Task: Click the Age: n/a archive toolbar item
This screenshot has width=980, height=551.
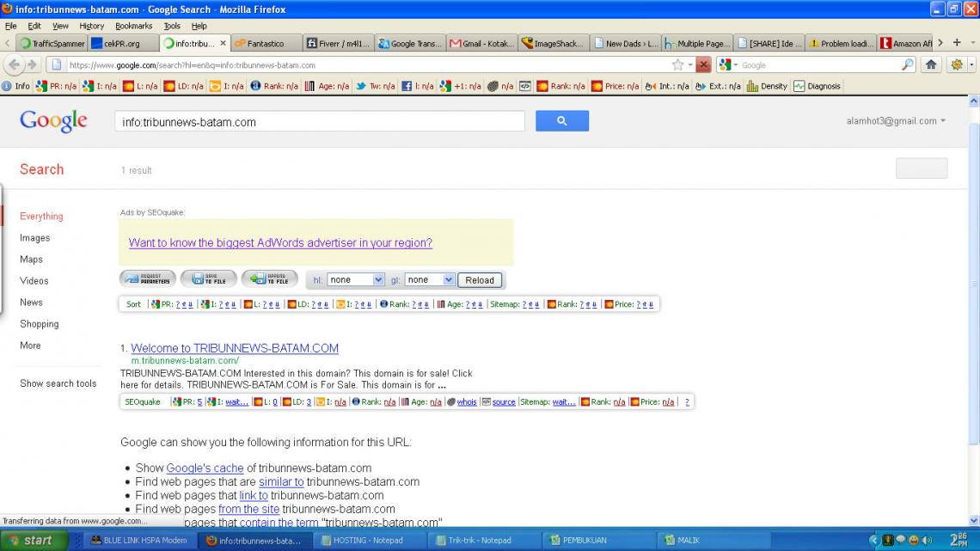Action: [327, 86]
